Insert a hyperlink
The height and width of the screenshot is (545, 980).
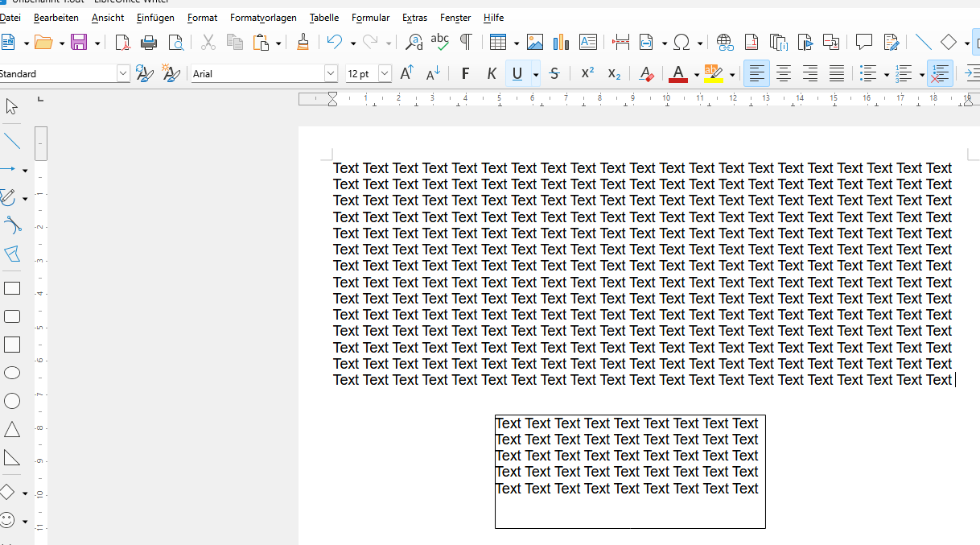point(725,42)
